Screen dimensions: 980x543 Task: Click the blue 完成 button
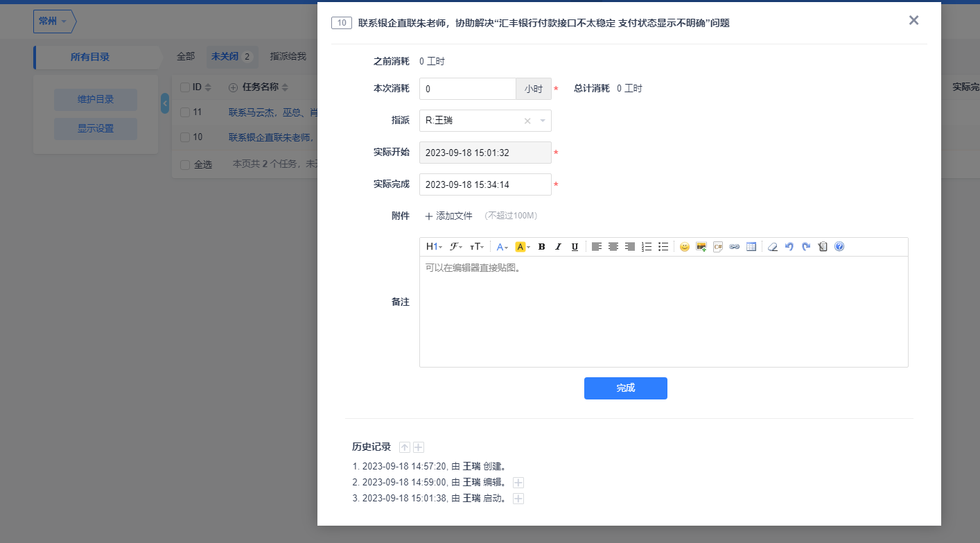pos(625,388)
